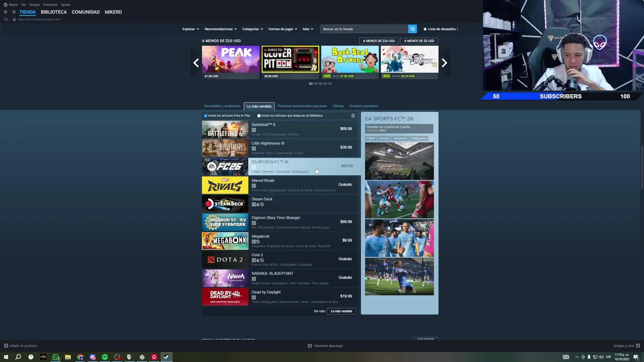
Task: Open Spotify from the taskbar
Action: [x=105, y=357]
